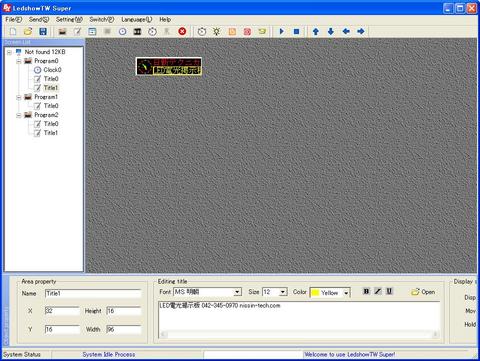This screenshot has height=361, width=480.
Task: Click the blue stop preview button
Action: point(296,32)
